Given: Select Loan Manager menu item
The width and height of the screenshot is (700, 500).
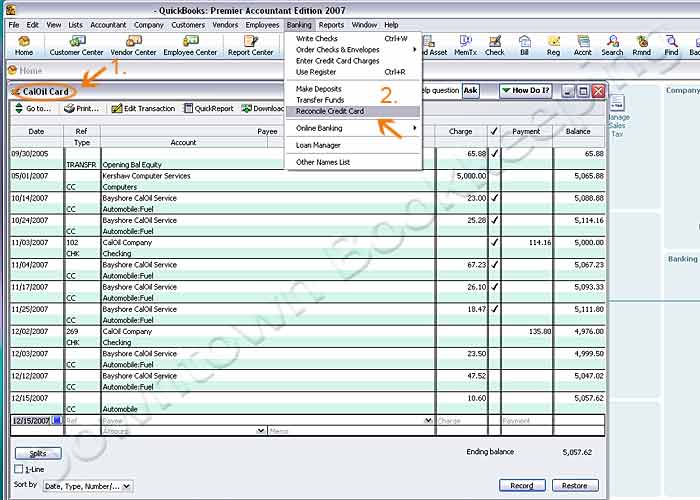Looking at the screenshot, I should point(353,145).
